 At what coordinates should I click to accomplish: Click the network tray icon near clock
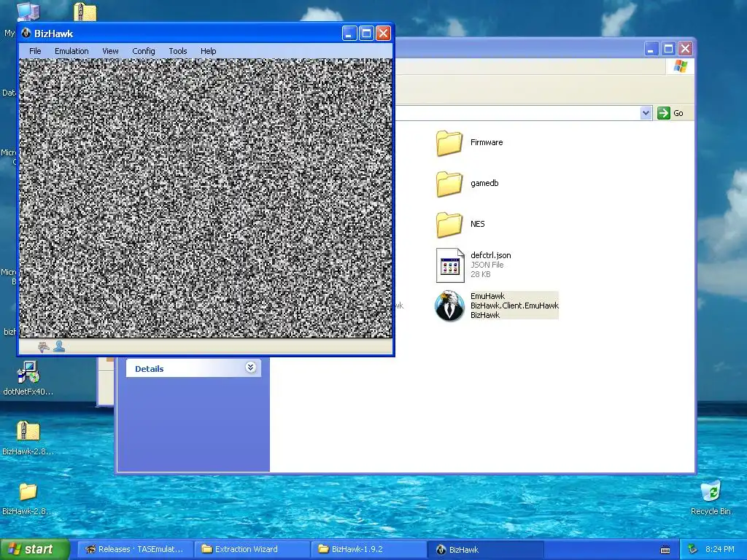coord(693,549)
